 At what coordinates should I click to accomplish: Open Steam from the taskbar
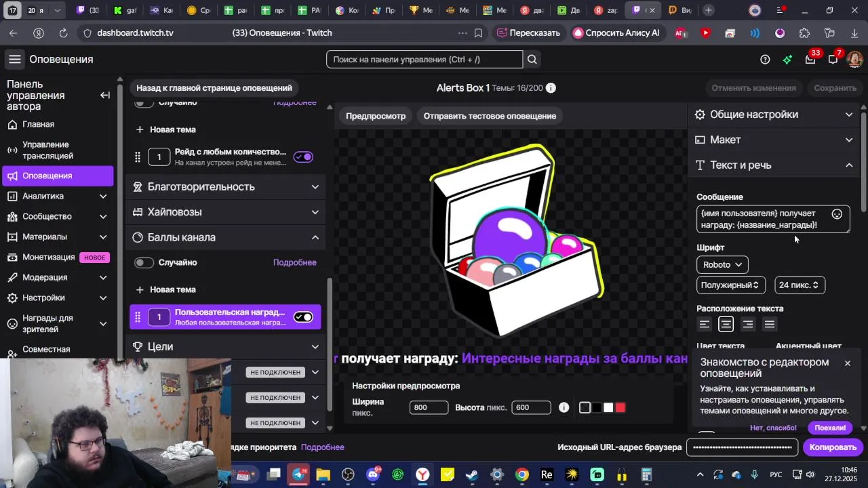[471, 474]
